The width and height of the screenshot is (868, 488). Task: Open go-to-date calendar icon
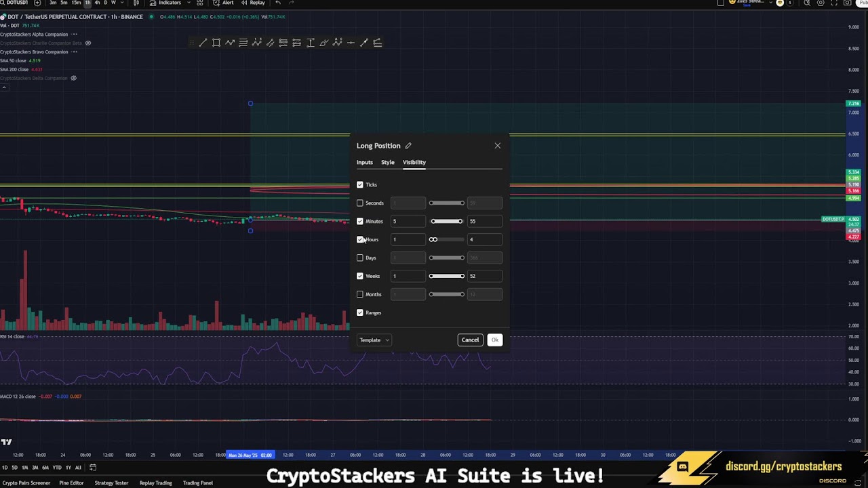click(x=93, y=467)
